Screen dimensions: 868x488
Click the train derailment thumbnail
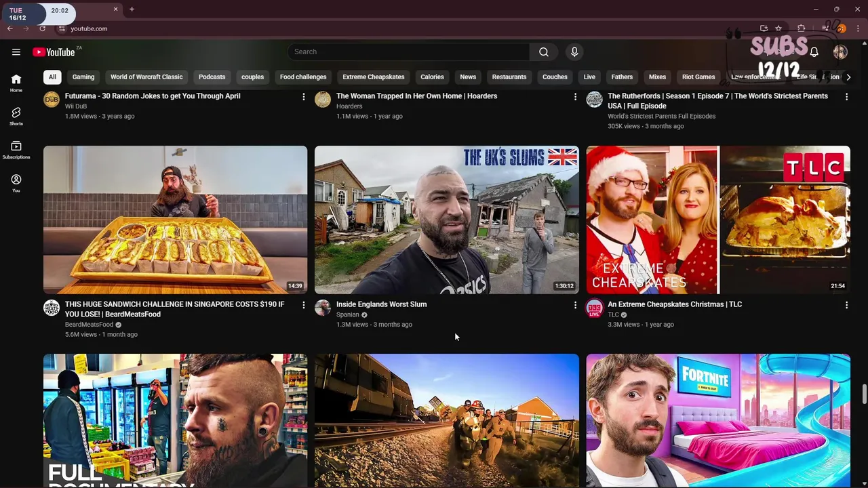pyautogui.click(x=447, y=420)
